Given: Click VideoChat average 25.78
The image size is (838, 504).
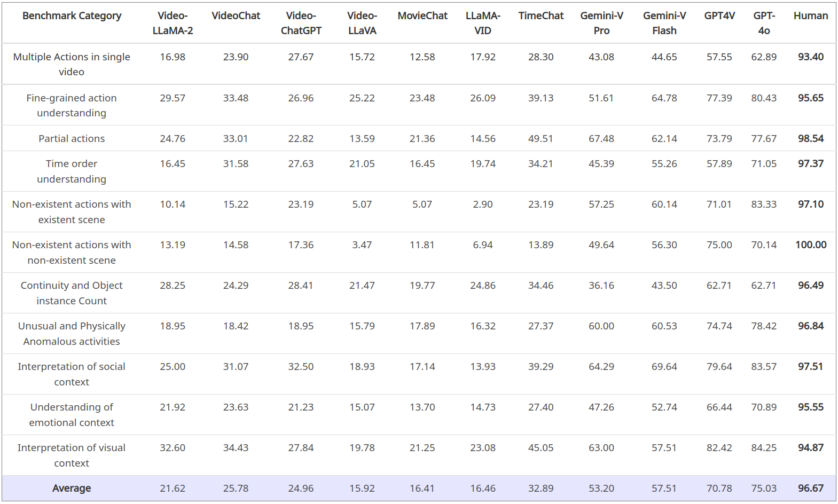Looking at the screenshot, I should pyautogui.click(x=236, y=489).
